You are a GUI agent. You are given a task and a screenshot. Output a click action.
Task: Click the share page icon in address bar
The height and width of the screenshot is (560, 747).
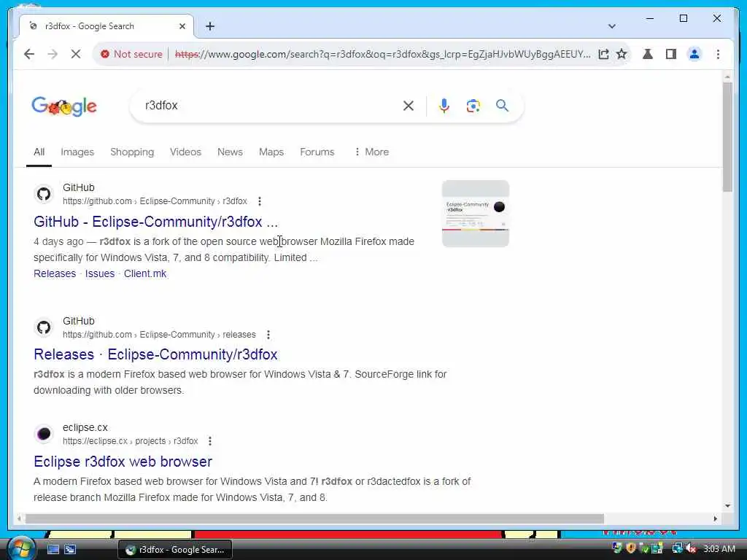click(603, 54)
